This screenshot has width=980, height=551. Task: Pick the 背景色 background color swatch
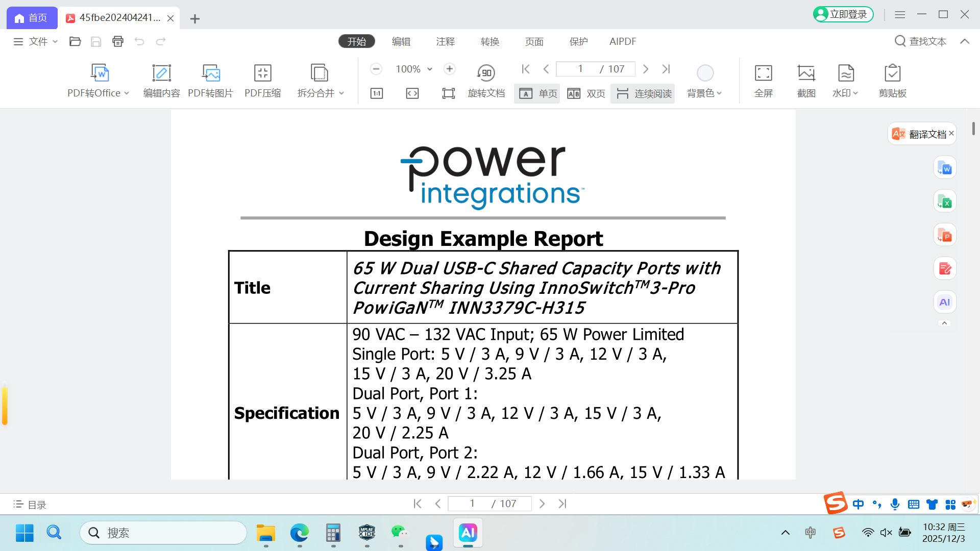pyautogui.click(x=705, y=73)
